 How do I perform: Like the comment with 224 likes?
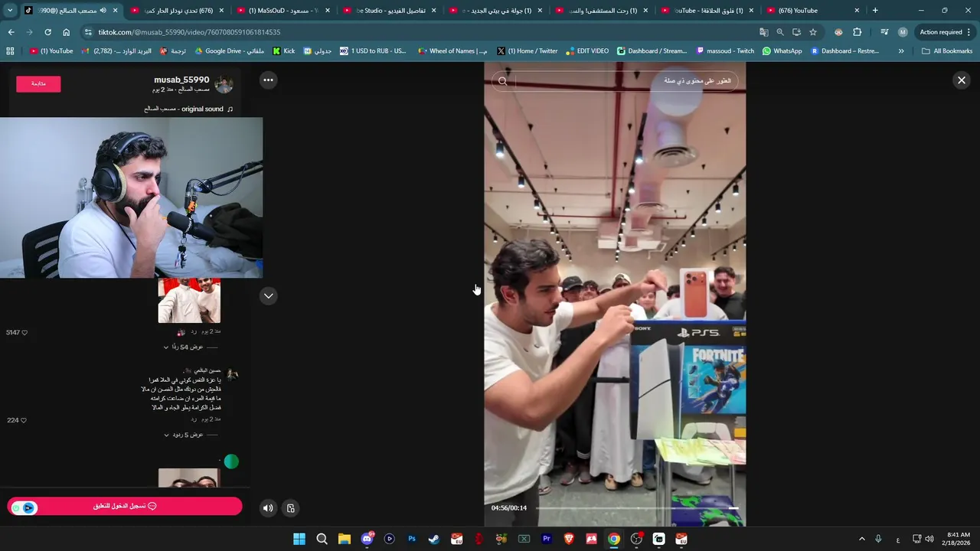coord(24,420)
